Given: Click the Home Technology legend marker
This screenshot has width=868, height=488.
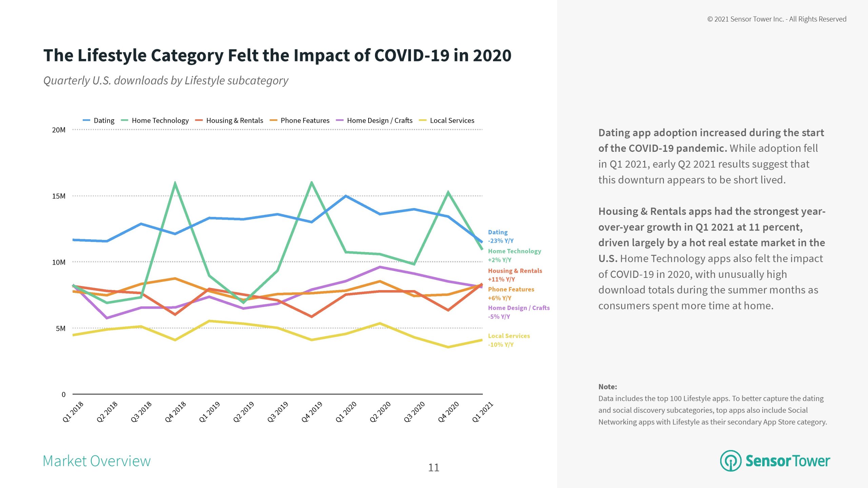Looking at the screenshot, I should click(x=124, y=120).
